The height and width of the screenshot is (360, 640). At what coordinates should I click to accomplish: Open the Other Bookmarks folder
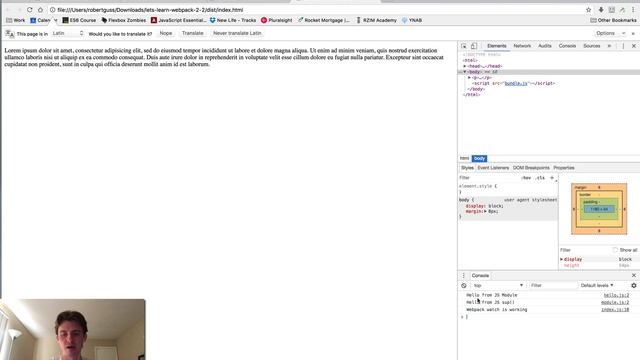[613, 20]
